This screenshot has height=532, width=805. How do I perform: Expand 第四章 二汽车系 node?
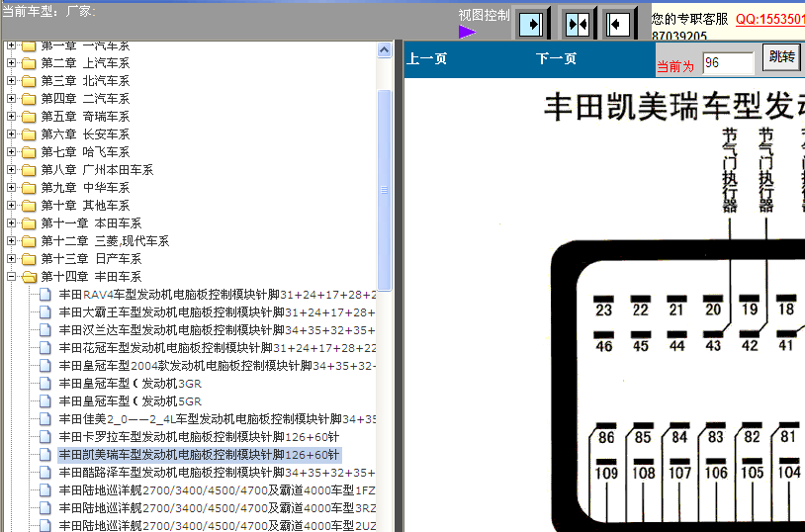tap(11, 98)
